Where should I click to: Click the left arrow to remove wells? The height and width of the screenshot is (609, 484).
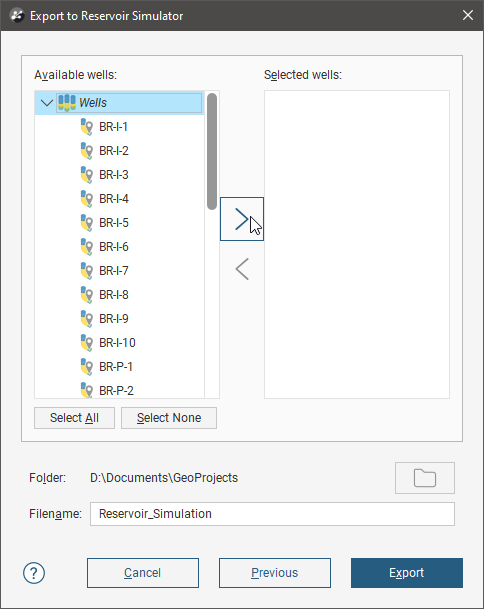(x=242, y=269)
